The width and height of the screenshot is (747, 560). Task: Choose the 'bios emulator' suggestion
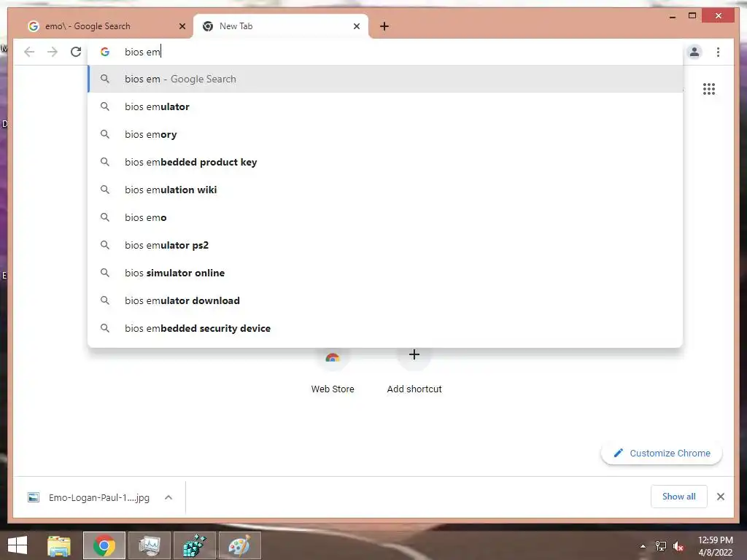click(x=385, y=106)
